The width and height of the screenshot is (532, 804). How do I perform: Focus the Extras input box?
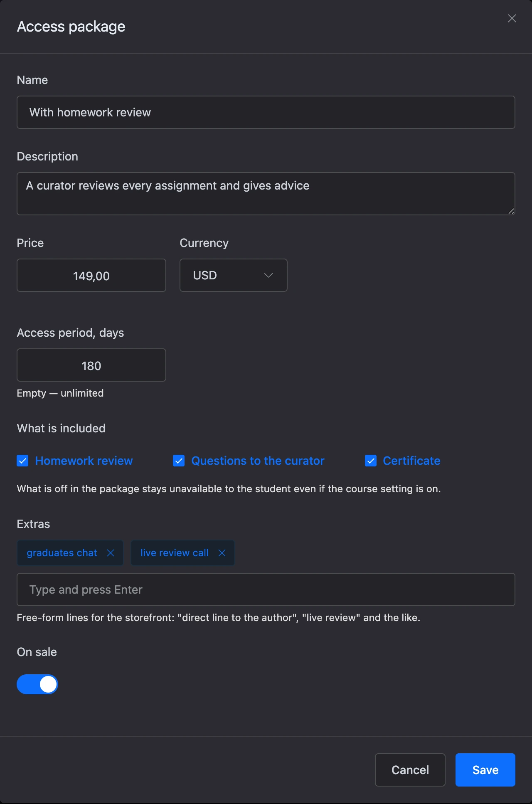266,589
